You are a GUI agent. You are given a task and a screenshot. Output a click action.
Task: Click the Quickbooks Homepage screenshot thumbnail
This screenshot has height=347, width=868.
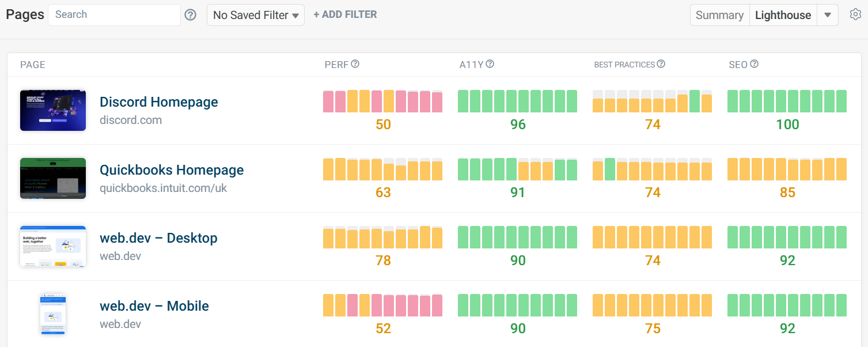point(53,178)
